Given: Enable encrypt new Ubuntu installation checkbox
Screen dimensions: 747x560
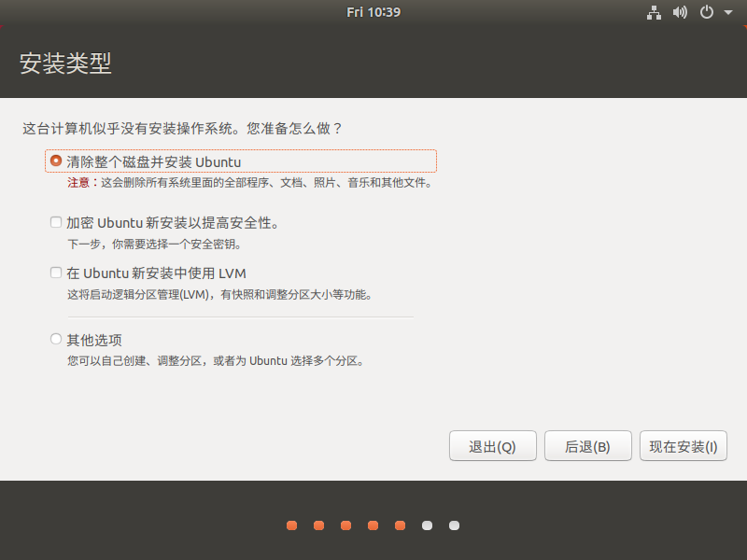Looking at the screenshot, I should (56, 222).
